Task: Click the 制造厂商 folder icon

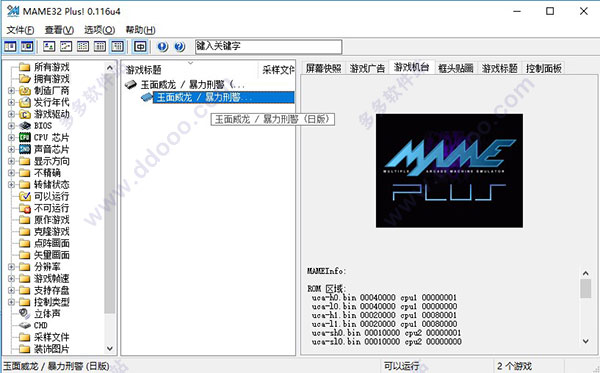Action: (x=25, y=91)
